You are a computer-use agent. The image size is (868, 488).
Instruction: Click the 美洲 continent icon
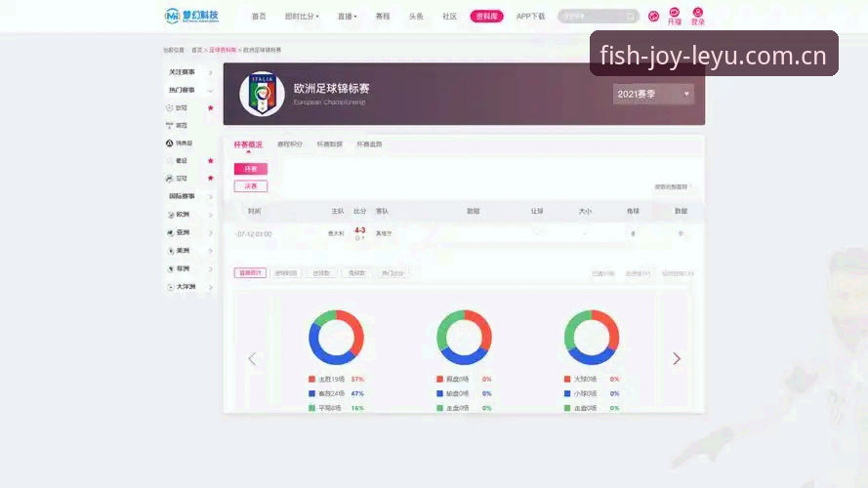tap(171, 251)
